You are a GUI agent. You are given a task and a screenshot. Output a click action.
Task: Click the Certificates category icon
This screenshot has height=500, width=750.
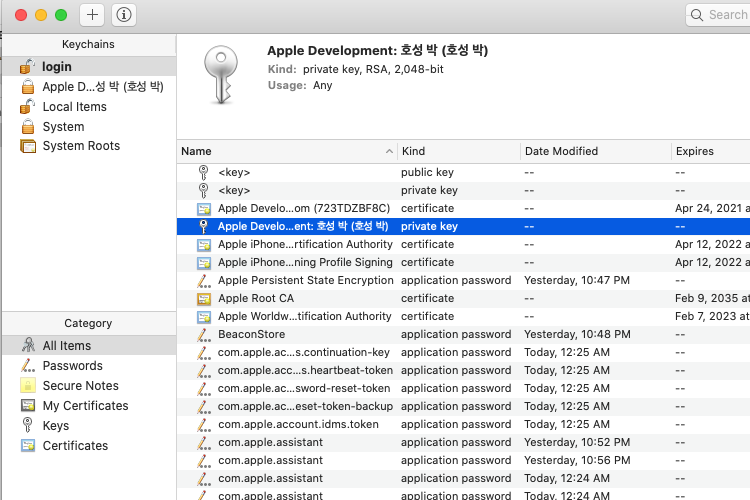(28, 445)
